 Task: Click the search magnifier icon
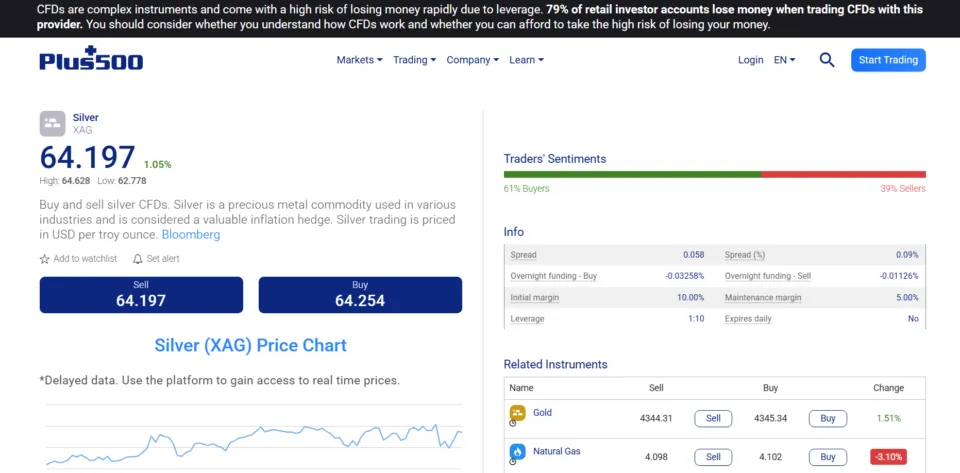click(x=827, y=60)
